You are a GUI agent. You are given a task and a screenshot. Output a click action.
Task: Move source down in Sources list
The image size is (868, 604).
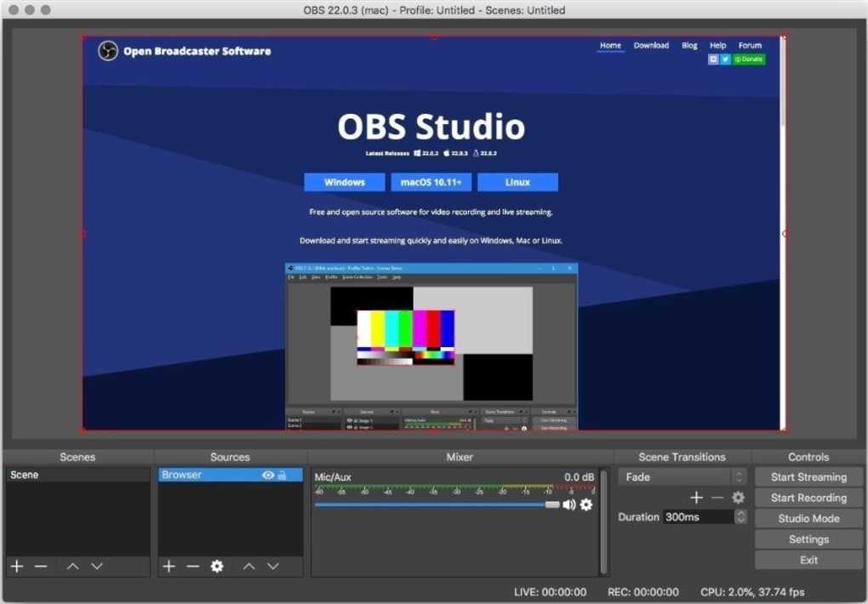coord(273,567)
